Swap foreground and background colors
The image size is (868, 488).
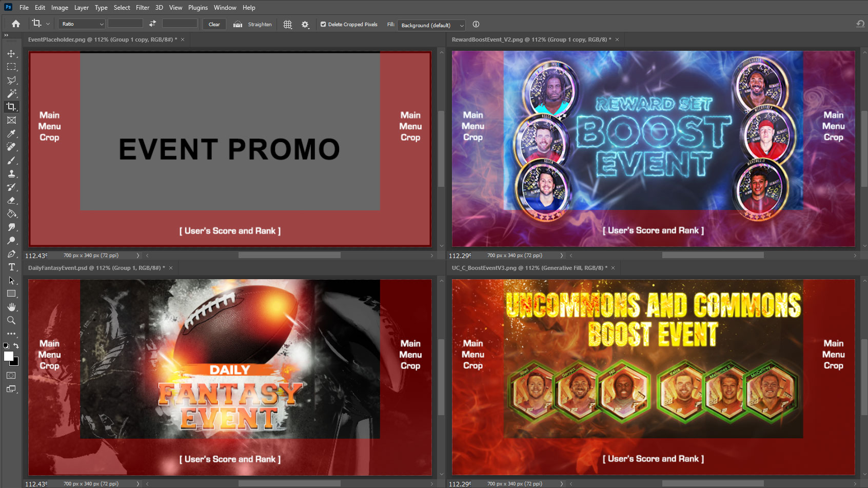click(16, 346)
